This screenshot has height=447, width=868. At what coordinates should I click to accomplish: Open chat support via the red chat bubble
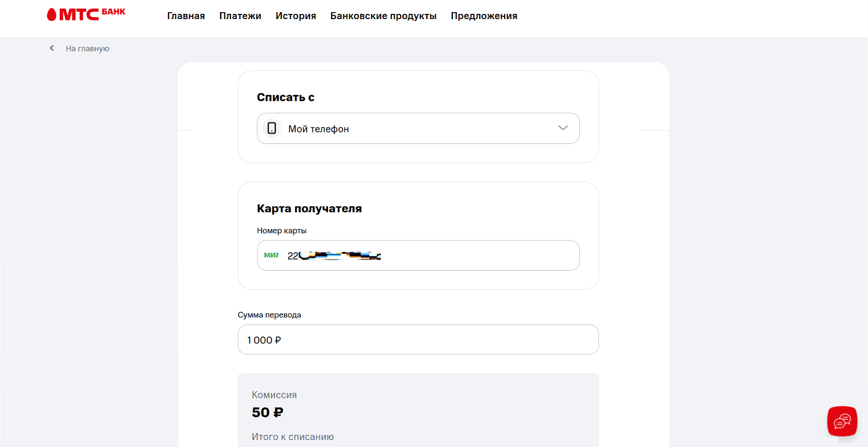(x=842, y=421)
